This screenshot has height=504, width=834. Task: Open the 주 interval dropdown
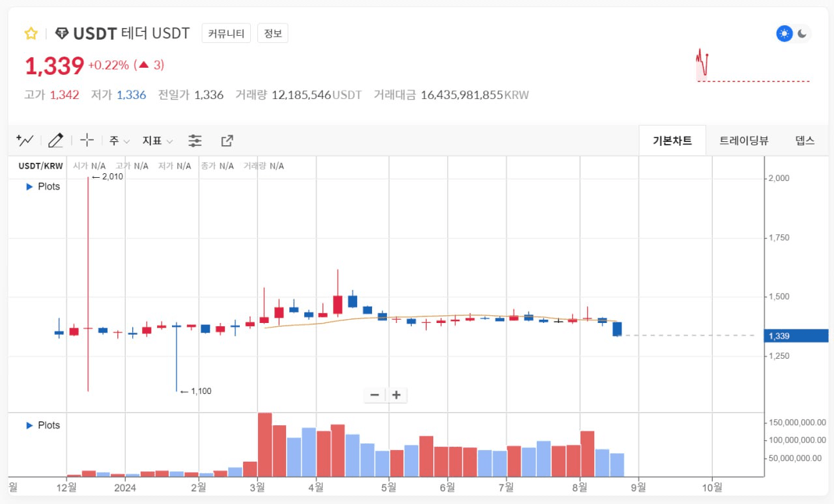tap(119, 141)
